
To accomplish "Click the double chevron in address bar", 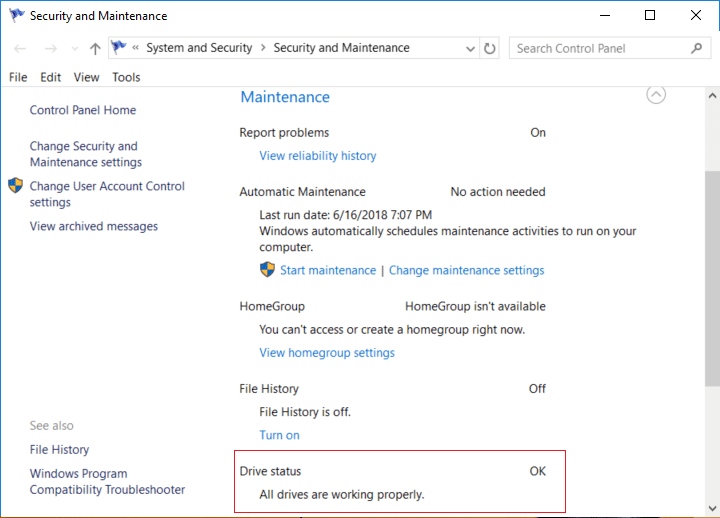I will (x=135, y=47).
